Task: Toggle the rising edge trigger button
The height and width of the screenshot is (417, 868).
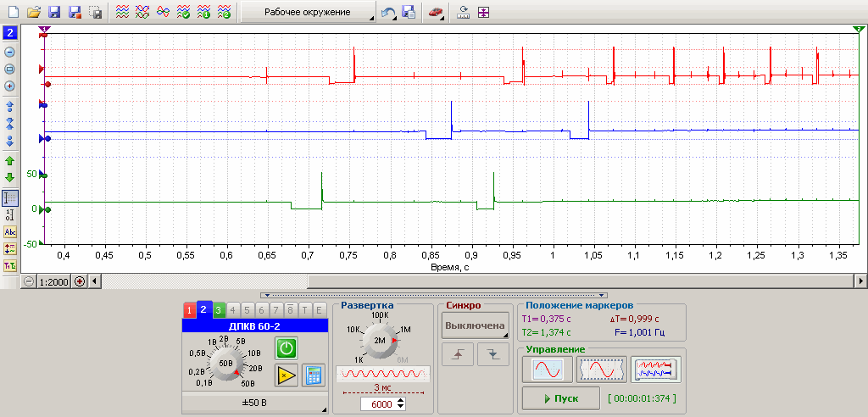Action: click(x=459, y=356)
